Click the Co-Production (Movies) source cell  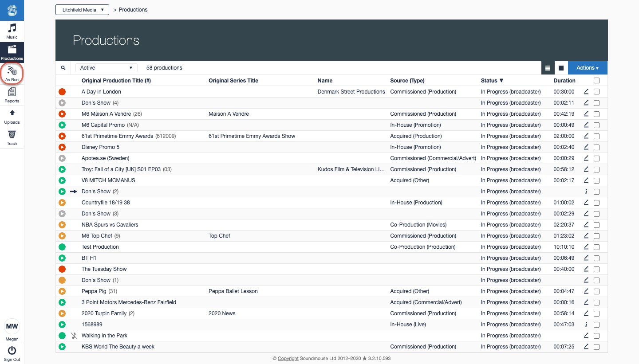[x=418, y=225]
